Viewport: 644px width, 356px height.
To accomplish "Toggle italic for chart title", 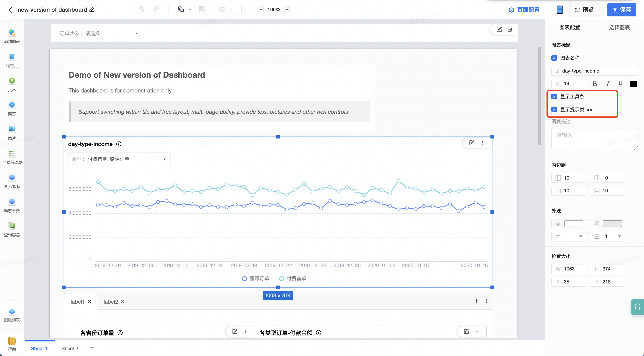I will click(608, 84).
